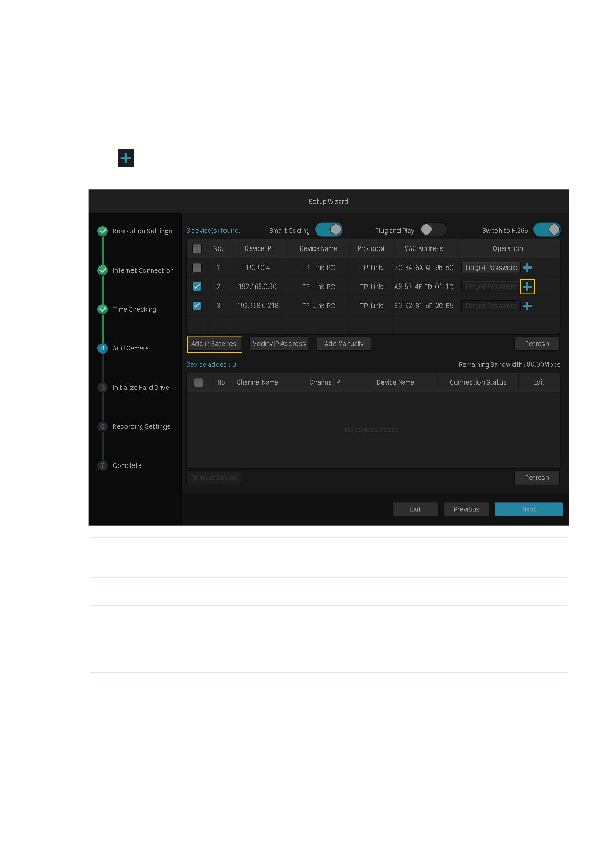The width and height of the screenshot is (614, 868).
Task: Tick the select-all checkbox in found devices header
Action: coord(197,248)
